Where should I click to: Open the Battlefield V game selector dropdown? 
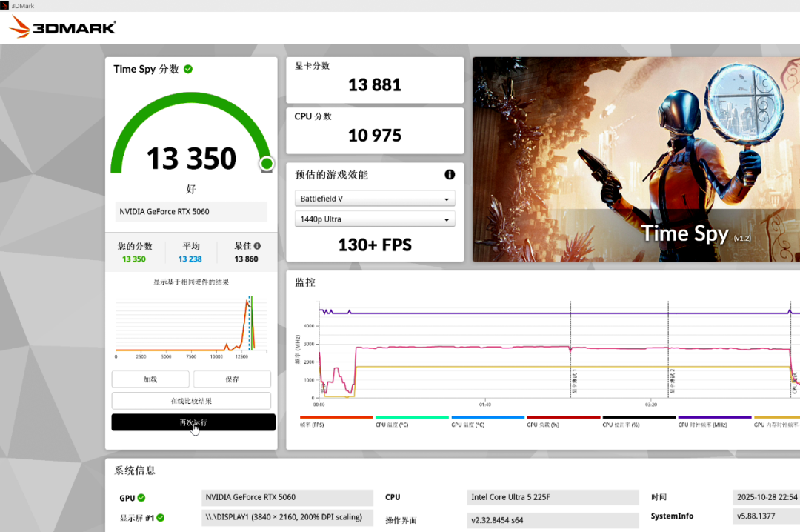pyautogui.click(x=374, y=198)
